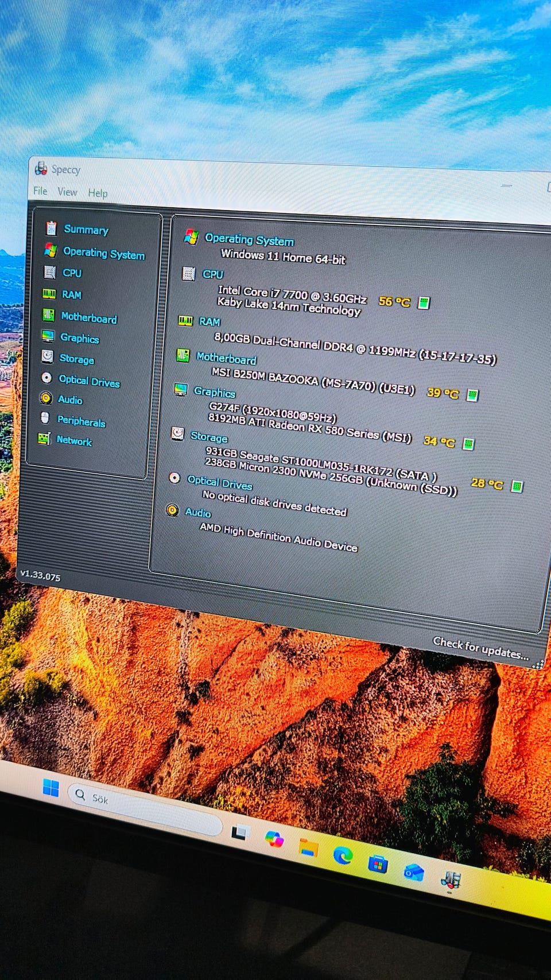Click the RAM module icon in sidebar

click(x=49, y=293)
